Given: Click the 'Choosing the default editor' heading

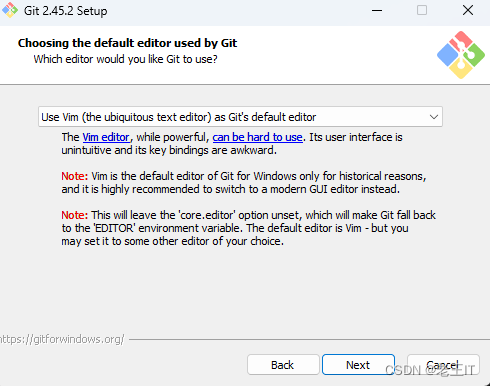Looking at the screenshot, I should pos(127,43).
